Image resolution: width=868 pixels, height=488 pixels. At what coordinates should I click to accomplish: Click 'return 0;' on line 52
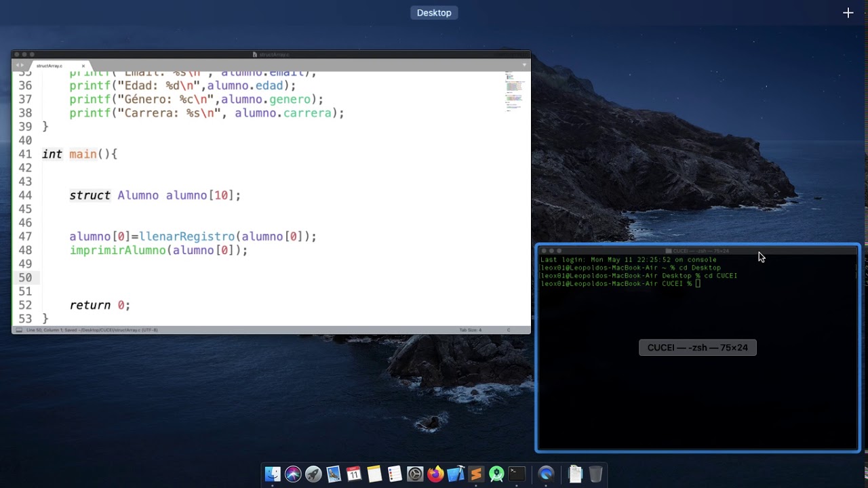click(100, 305)
